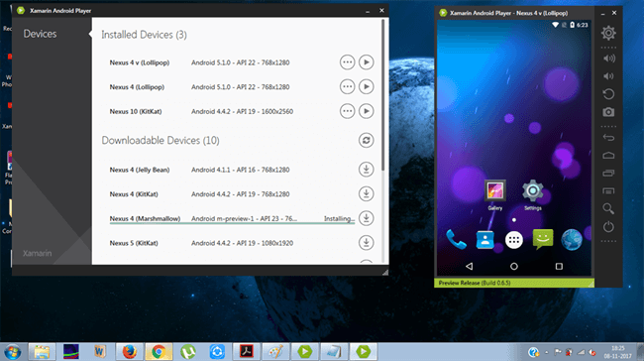The image size is (644, 361).
Task: Close the Nexus 4 v emulator window
Action: click(x=614, y=13)
